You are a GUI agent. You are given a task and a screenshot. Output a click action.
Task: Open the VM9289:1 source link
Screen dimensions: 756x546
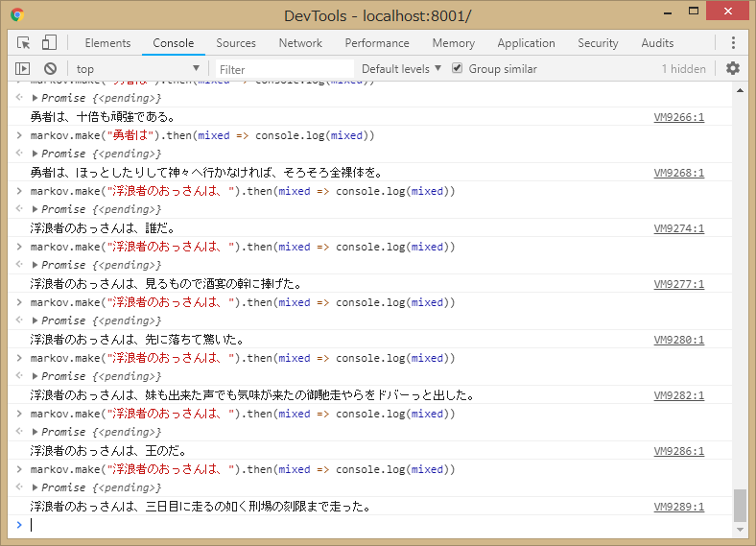[678, 507]
